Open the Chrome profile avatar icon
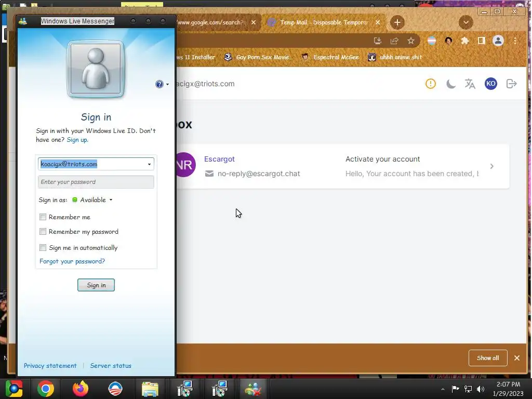This screenshot has height=399, width=532. (498, 41)
